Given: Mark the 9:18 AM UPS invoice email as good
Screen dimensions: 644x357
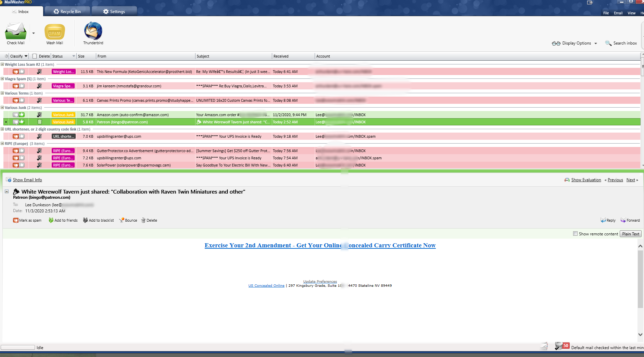Looking at the screenshot, I should pos(22,136).
